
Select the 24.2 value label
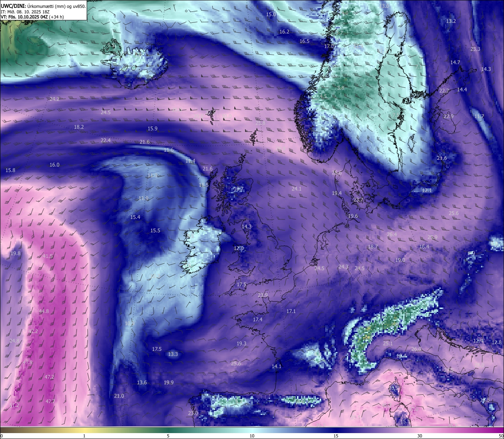[54, 99]
